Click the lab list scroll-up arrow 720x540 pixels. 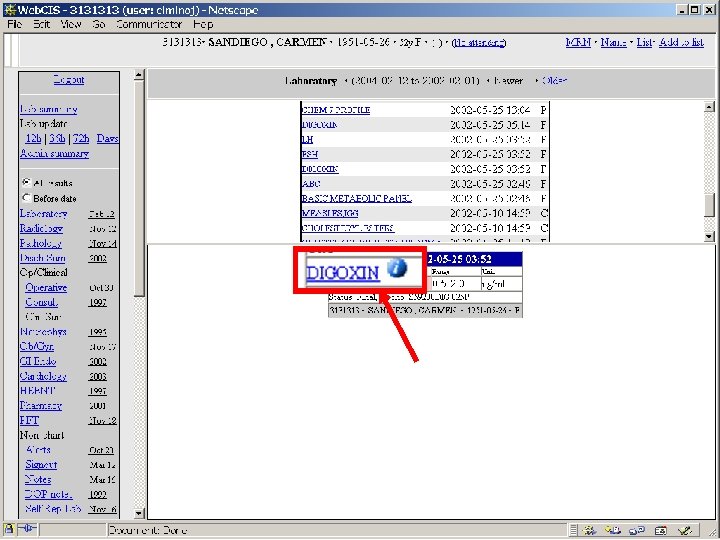pos(709,107)
